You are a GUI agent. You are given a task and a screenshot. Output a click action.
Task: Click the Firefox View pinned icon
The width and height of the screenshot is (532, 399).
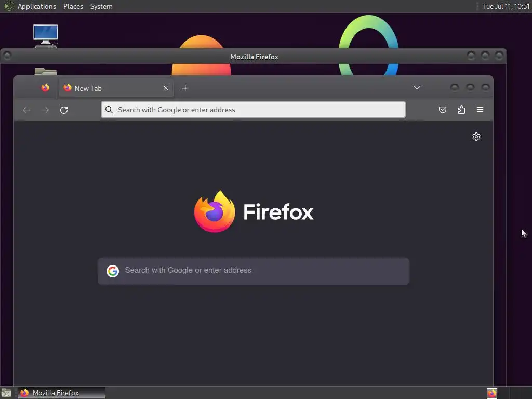[45, 88]
